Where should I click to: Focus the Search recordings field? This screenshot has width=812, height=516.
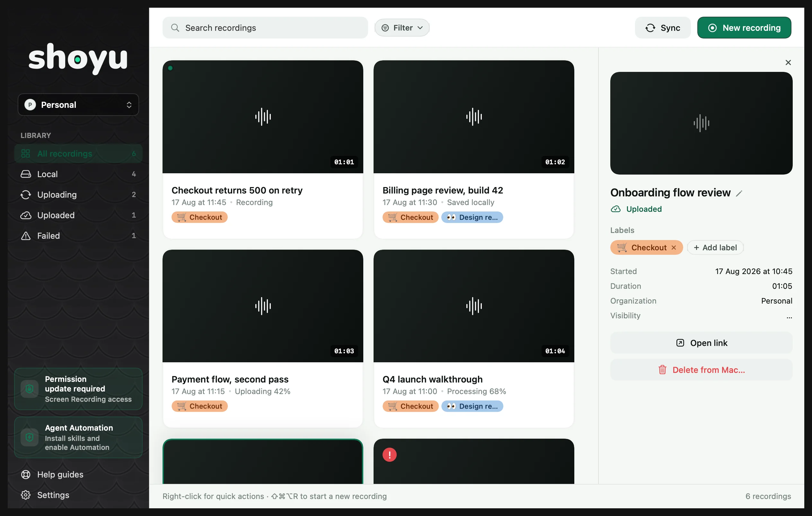[x=265, y=28]
